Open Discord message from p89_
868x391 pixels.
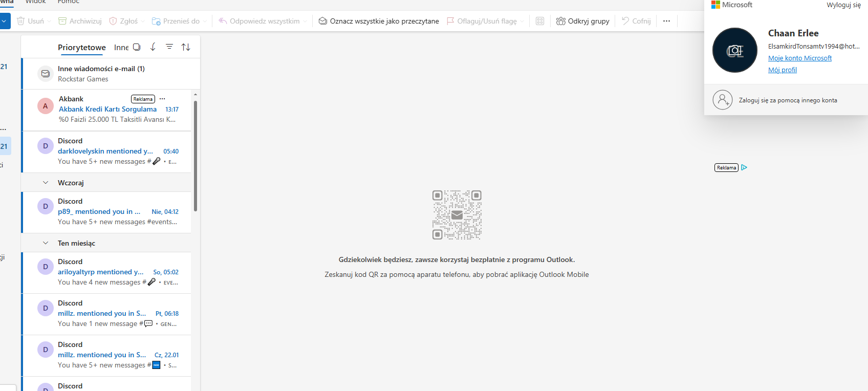tap(107, 212)
